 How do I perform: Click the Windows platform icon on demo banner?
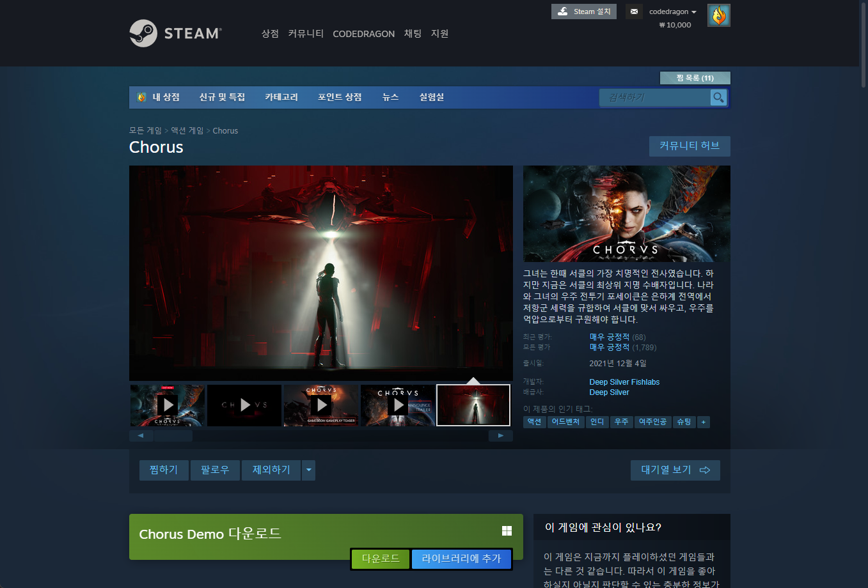507,531
